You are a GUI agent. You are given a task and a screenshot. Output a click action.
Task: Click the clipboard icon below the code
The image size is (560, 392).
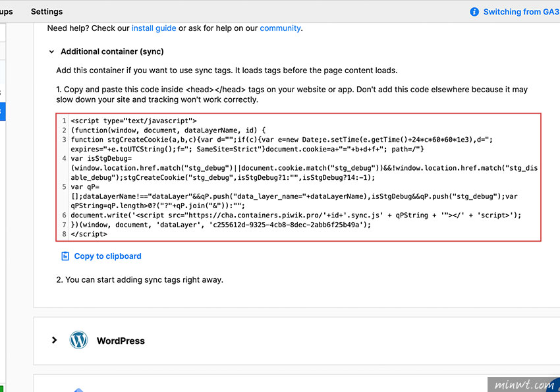[x=65, y=256]
